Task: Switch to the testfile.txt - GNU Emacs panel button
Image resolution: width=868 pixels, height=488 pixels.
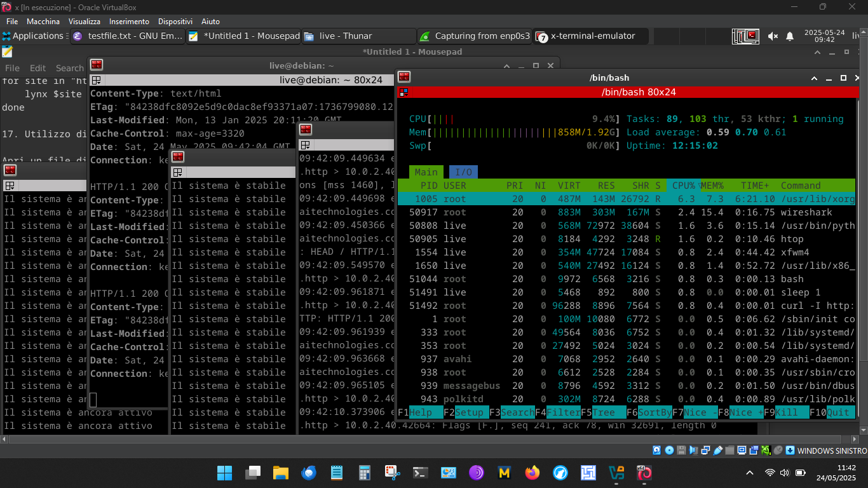Action: (128, 36)
